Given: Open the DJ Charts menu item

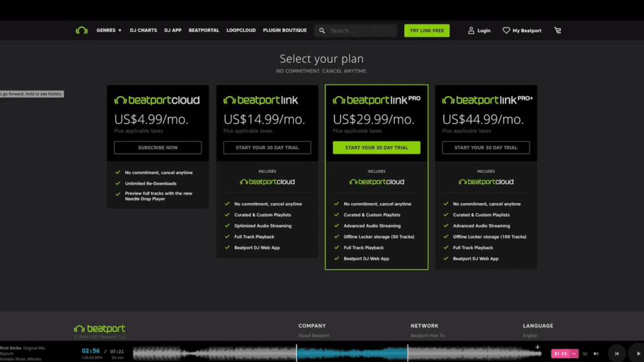Looking at the screenshot, I should point(143,30).
